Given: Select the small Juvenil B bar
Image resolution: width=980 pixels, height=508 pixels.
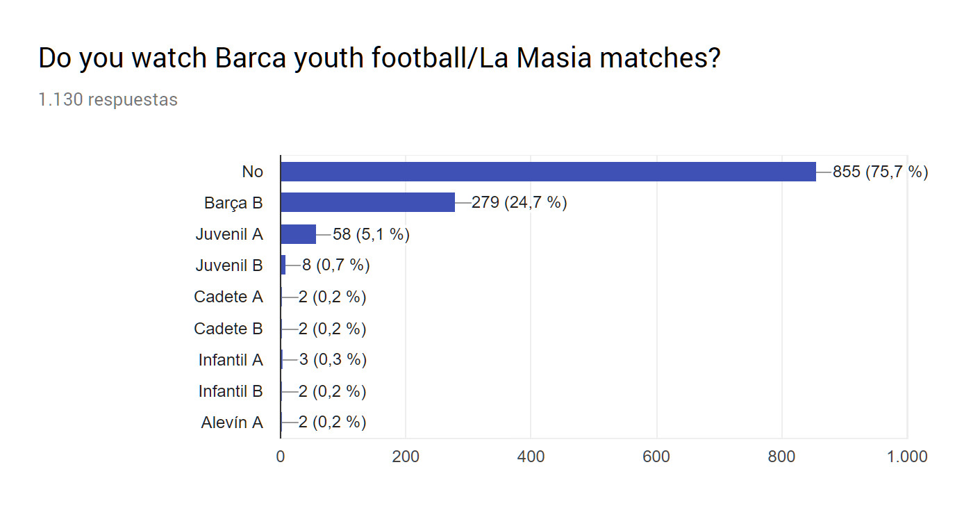Looking at the screenshot, I should pos(283,265).
